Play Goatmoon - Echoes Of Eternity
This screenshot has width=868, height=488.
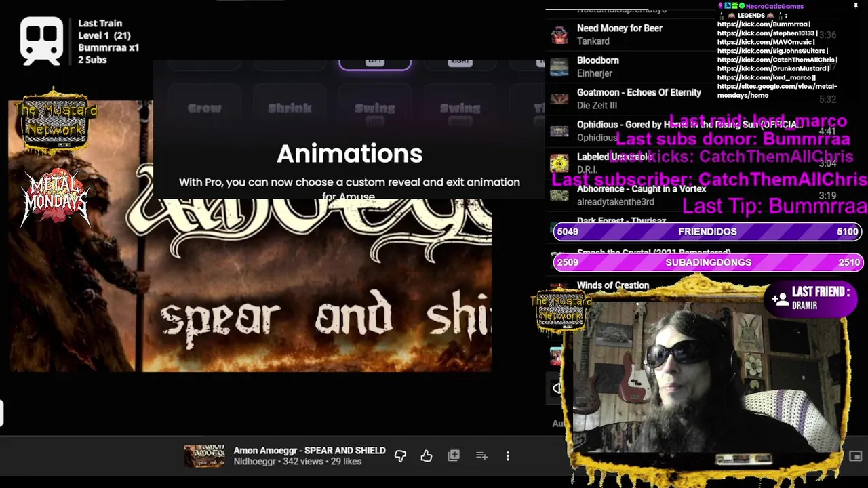[639, 93]
